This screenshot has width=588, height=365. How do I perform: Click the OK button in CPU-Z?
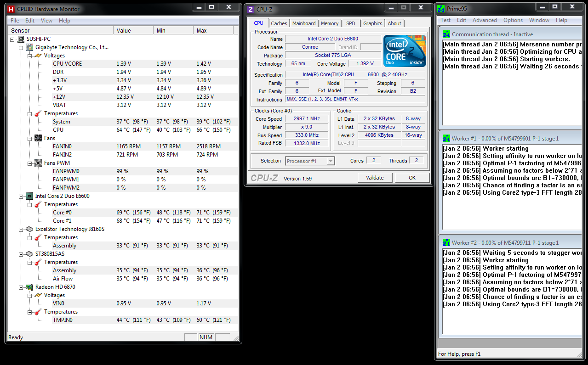tap(412, 178)
